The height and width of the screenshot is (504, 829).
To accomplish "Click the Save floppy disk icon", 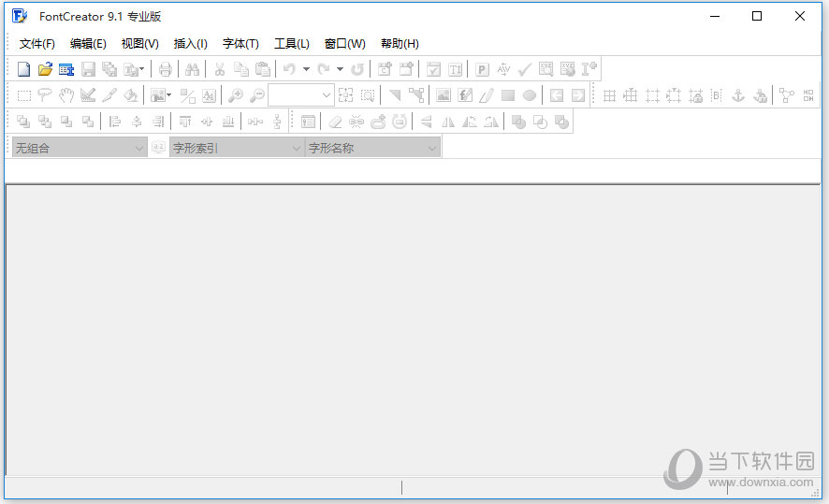I will coord(88,69).
